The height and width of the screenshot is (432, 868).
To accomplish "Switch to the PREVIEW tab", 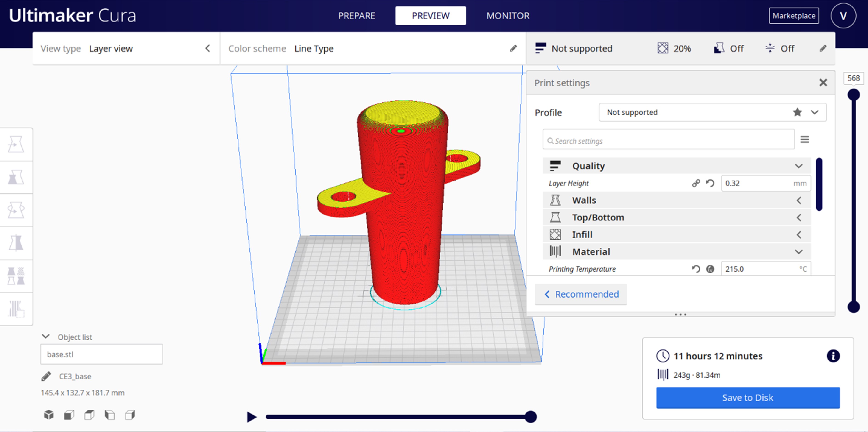I will [430, 16].
